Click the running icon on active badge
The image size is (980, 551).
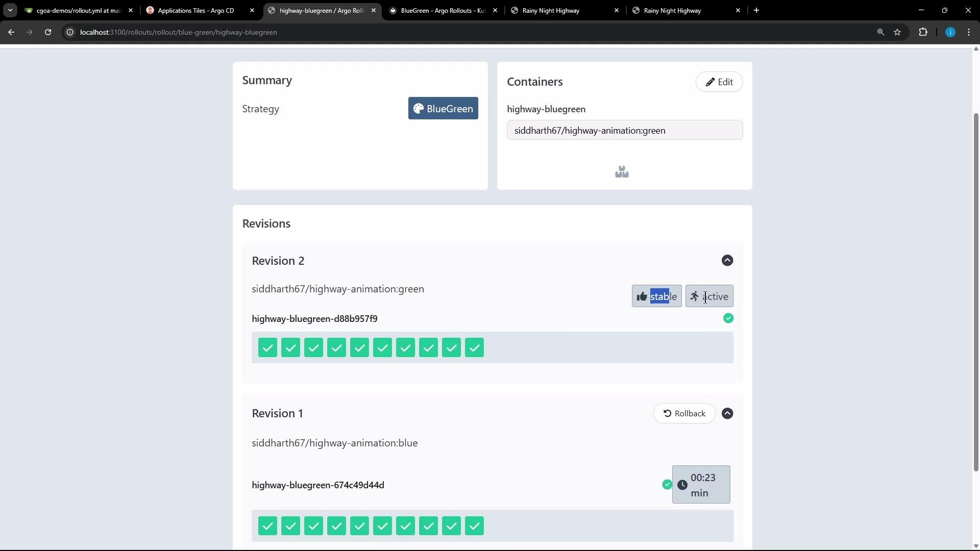coord(695,296)
